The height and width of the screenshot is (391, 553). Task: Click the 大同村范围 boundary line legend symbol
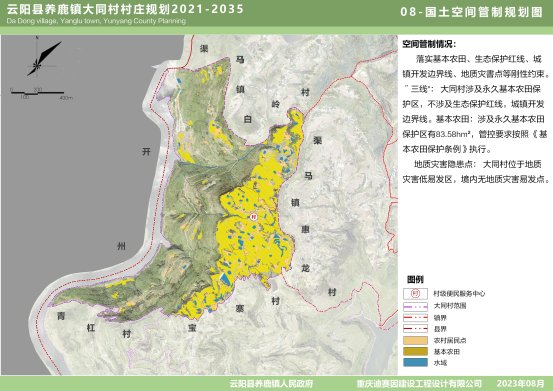coord(415,306)
